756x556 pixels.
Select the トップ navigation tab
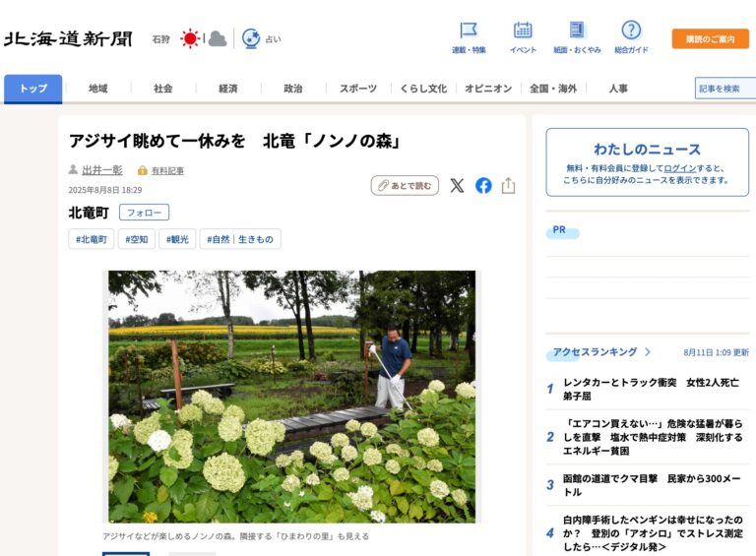click(x=33, y=89)
